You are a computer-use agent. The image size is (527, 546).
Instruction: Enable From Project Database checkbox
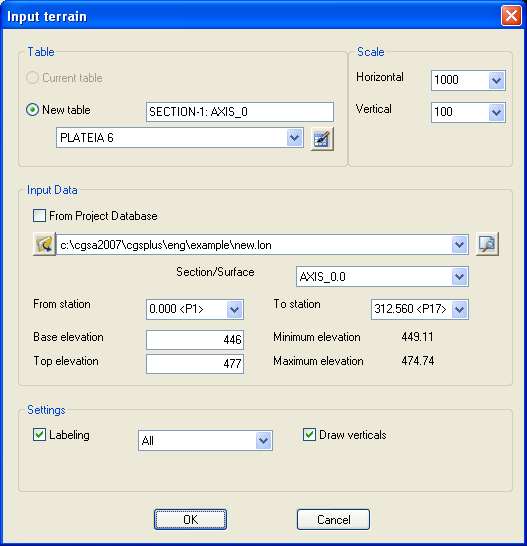(x=39, y=216)
